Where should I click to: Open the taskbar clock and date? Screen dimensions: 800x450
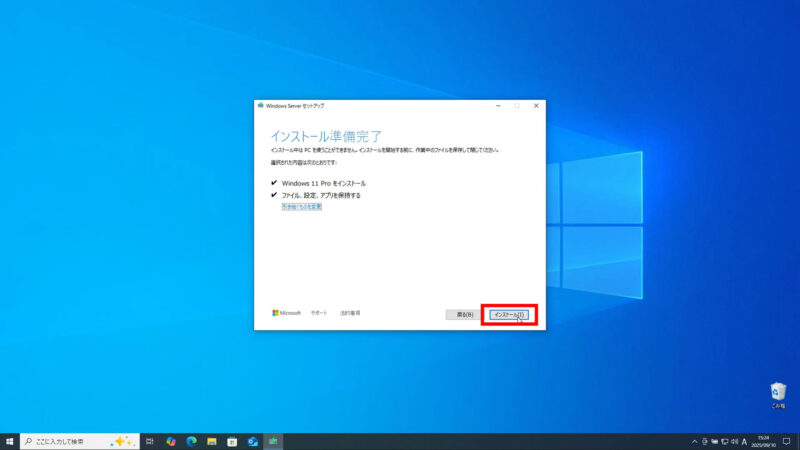tap(763, 441)
